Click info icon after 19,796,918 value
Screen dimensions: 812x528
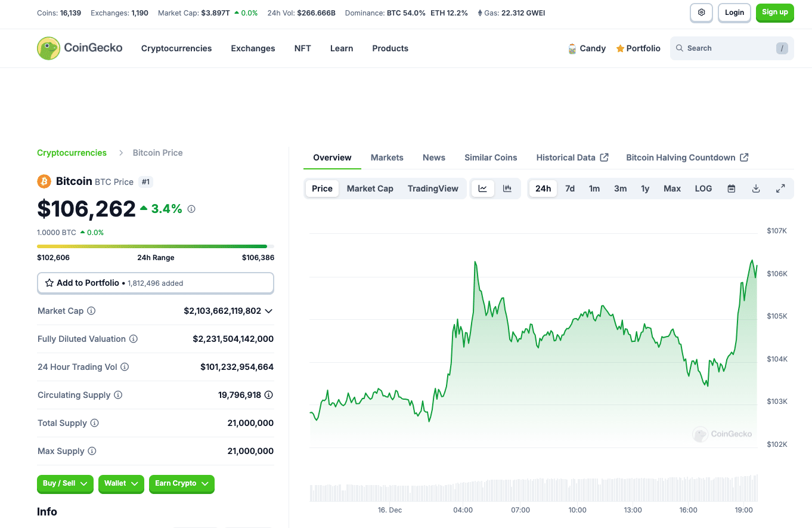269,395
